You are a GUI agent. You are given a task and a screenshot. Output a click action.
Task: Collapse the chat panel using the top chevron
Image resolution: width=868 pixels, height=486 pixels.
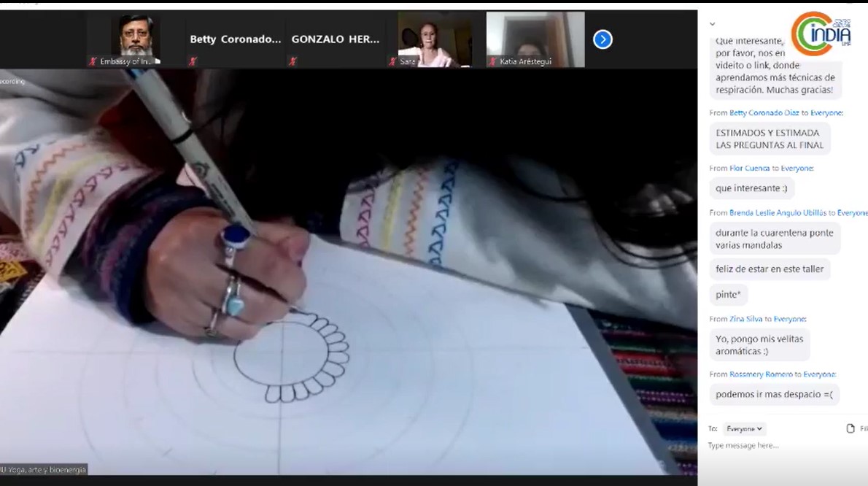coord(713,24)
